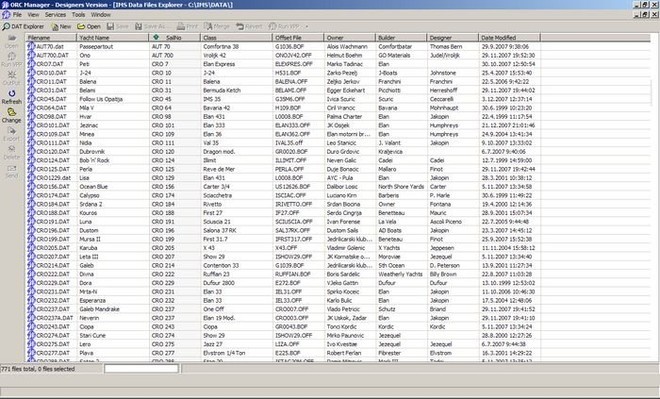Select the yacht name Passepartout

(x=96, y=46)
